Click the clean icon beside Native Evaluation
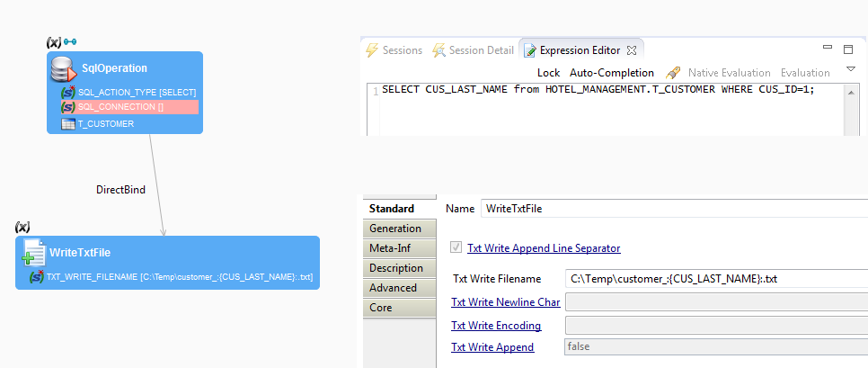This screenshot has width=868, height=368. point(672,72)
